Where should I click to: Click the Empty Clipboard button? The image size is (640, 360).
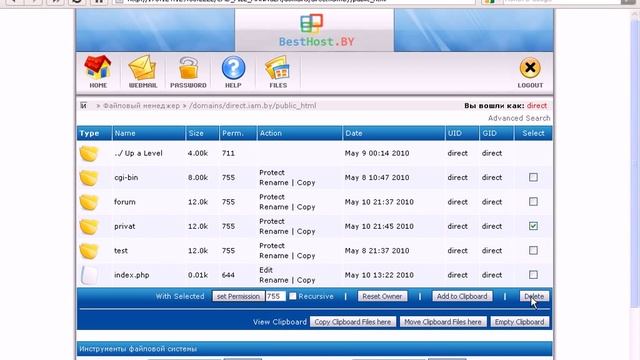520,322
